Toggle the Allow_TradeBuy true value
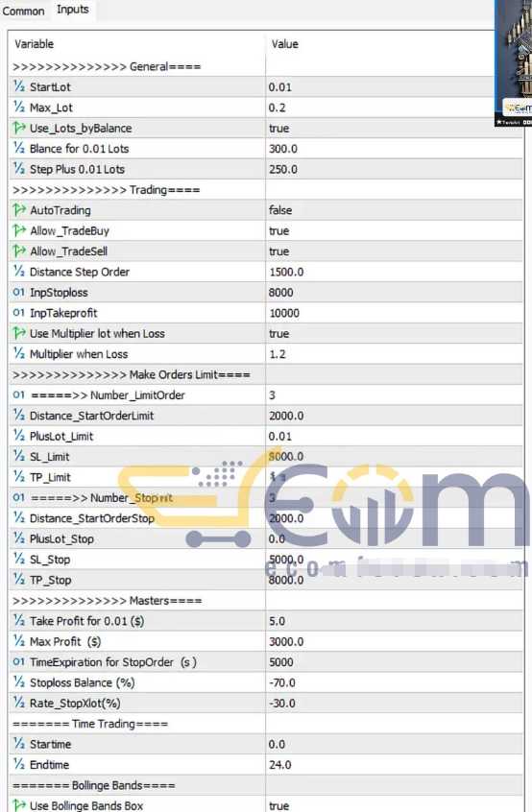 pos(394,231)
